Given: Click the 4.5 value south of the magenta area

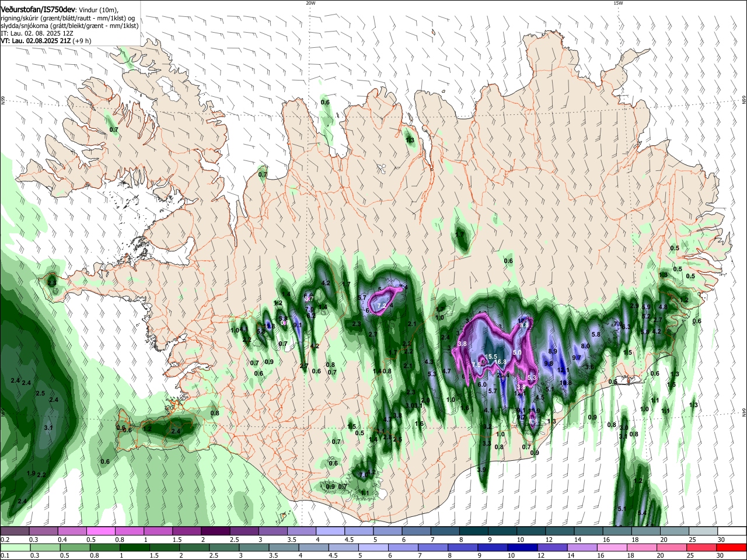Looking at the screenshot, I should click(540, 397).
